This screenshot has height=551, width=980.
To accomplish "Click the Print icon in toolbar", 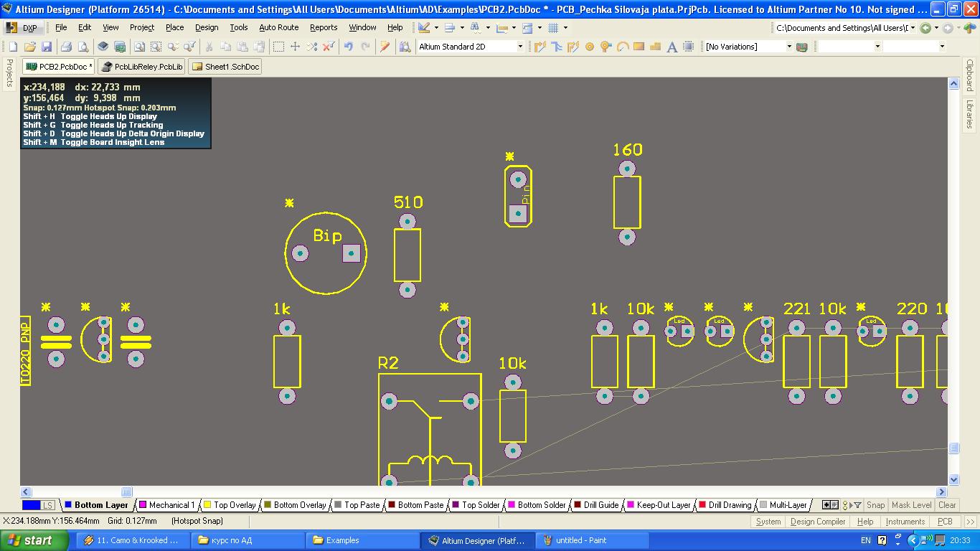I will point(66,47).
